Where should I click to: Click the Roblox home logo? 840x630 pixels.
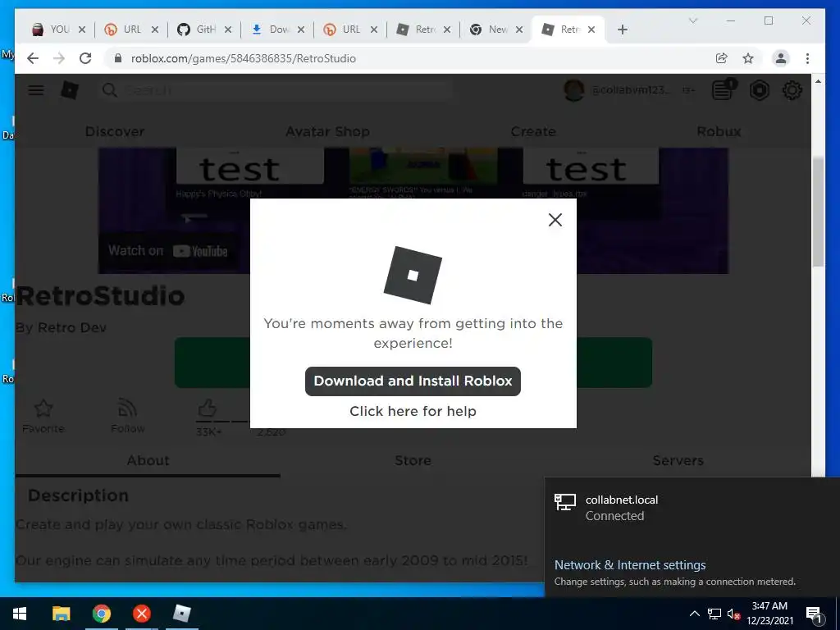coord(70,90)
